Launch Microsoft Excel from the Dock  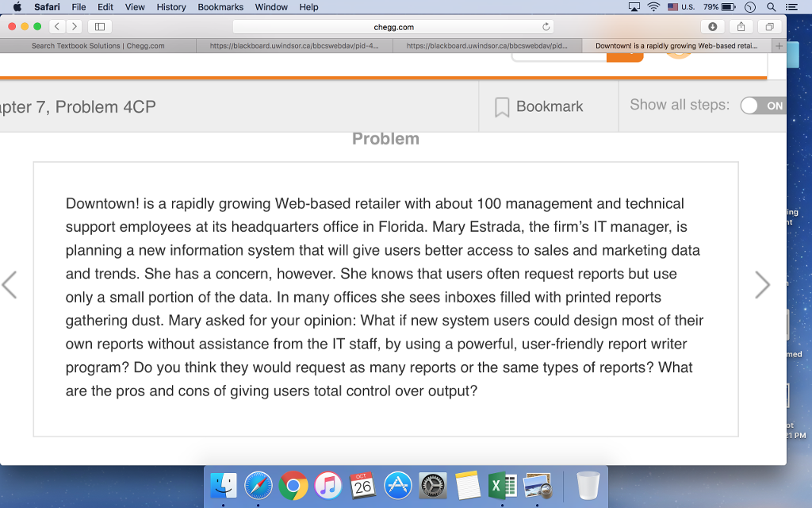coord(502,487)
